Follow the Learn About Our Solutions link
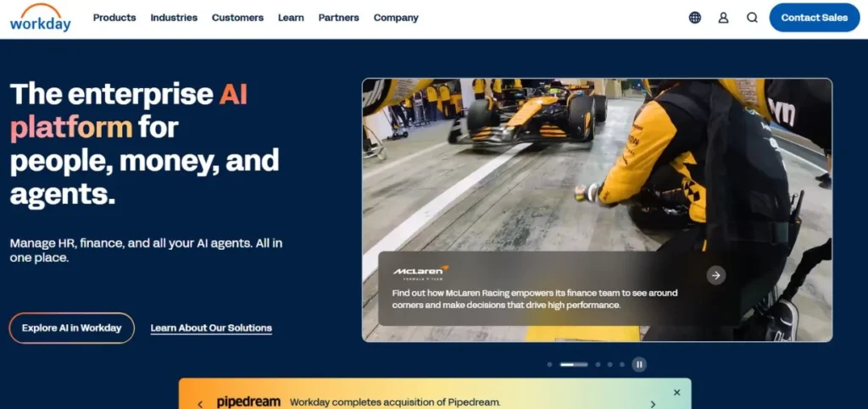Screen dimensions: 868x409 click(x=211, y=329)
